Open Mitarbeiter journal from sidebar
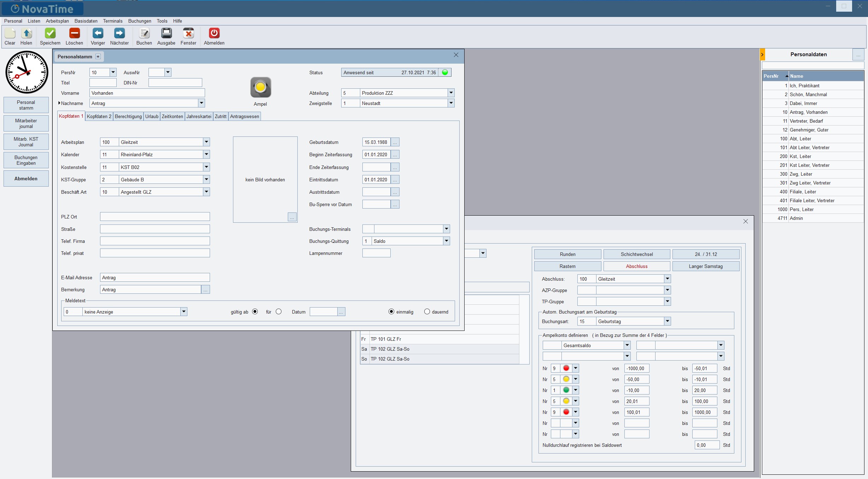This screenshot has width=868, height=479. click(x=26, y=123)
